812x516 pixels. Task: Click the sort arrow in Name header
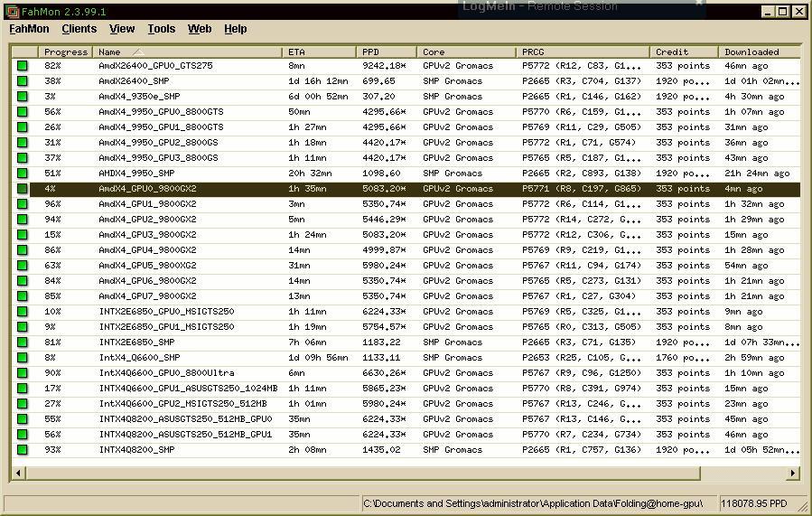point(138,52)
